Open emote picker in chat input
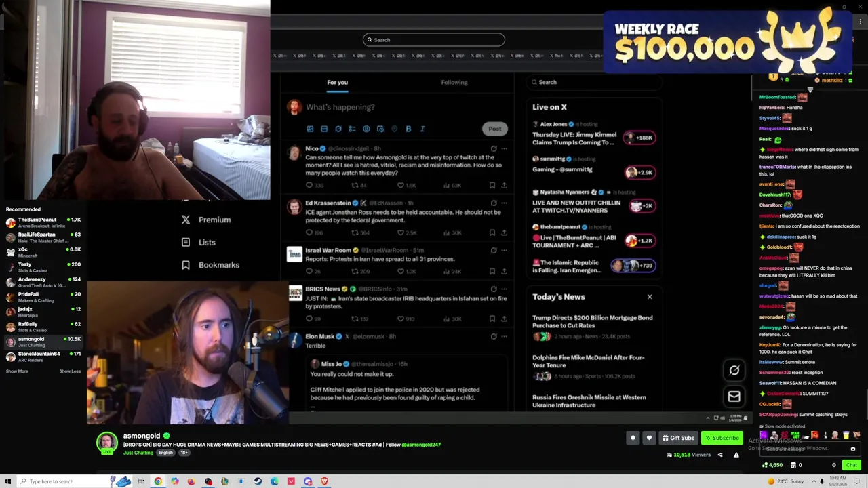 853,449
